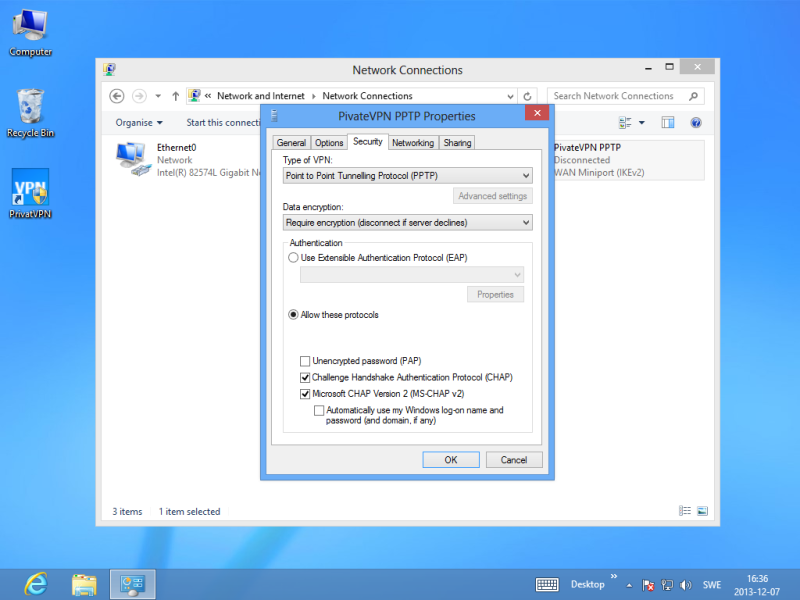Click the volume speaker tray icon

click(x=685, y=584)
